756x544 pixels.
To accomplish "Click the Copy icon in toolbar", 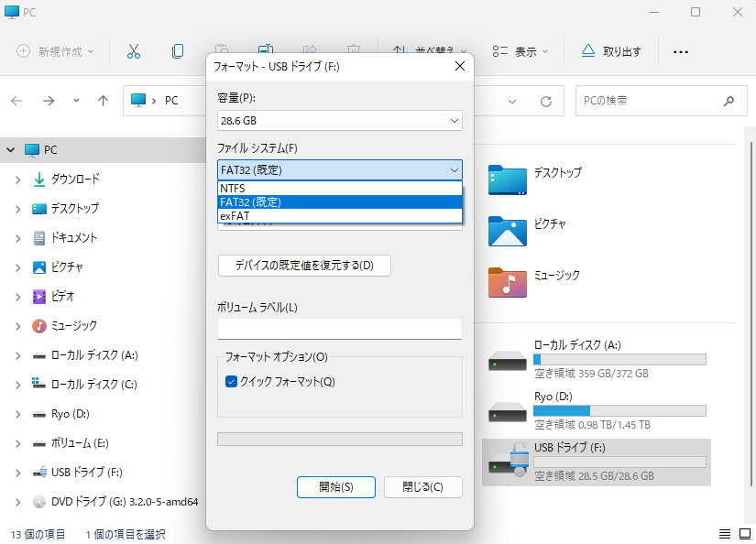I will coord(178,51).
